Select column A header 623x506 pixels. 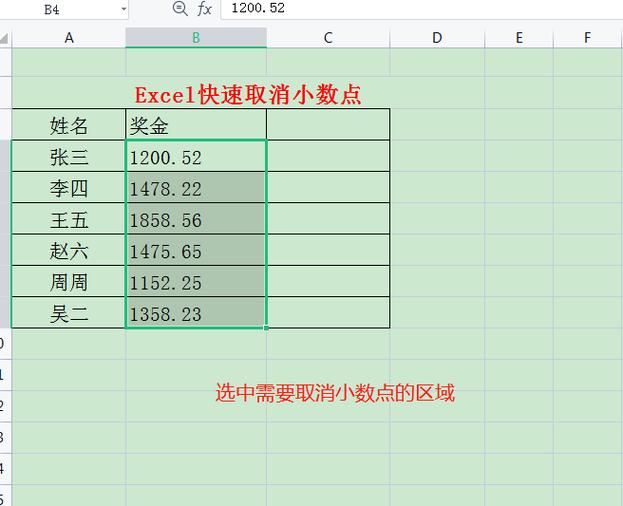(x=69, y=38)
